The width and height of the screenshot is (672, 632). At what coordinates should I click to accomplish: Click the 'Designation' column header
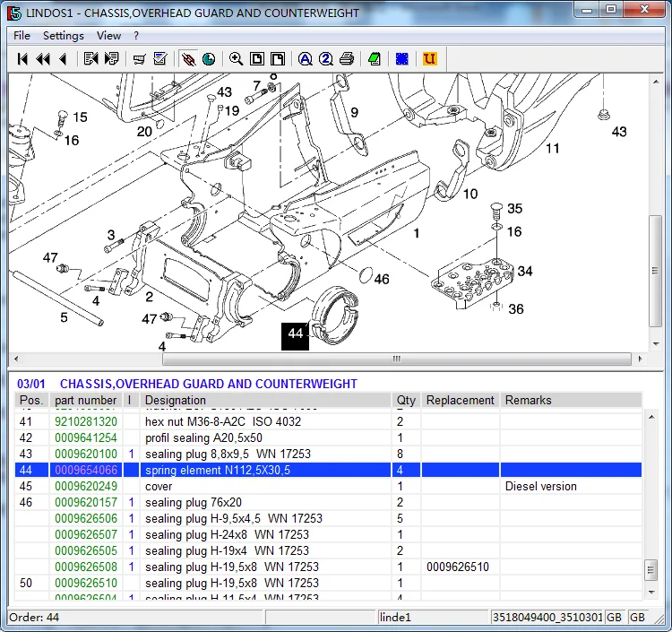(176, 401)
